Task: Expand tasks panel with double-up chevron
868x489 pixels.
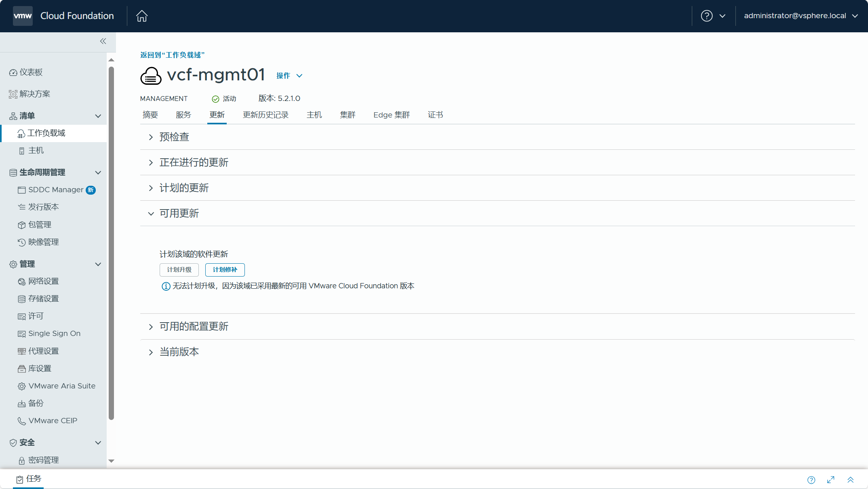Action: point(850,480)
